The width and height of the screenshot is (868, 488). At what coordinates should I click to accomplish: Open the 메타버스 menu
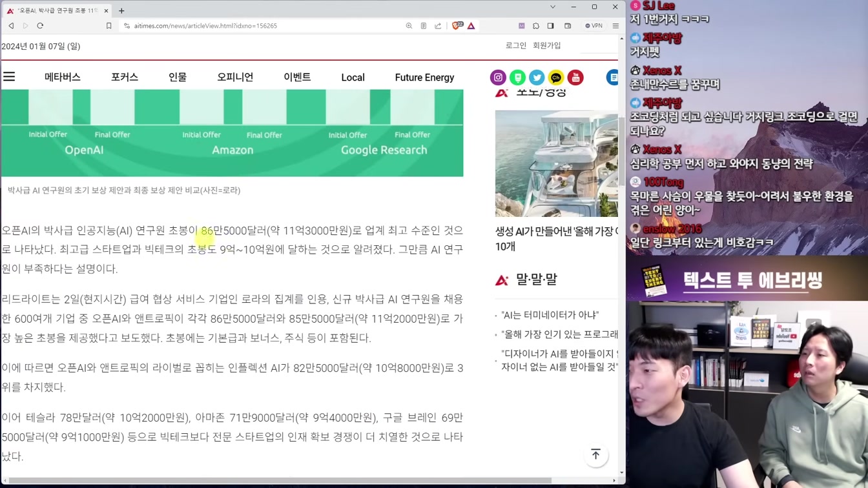point(63,77)
